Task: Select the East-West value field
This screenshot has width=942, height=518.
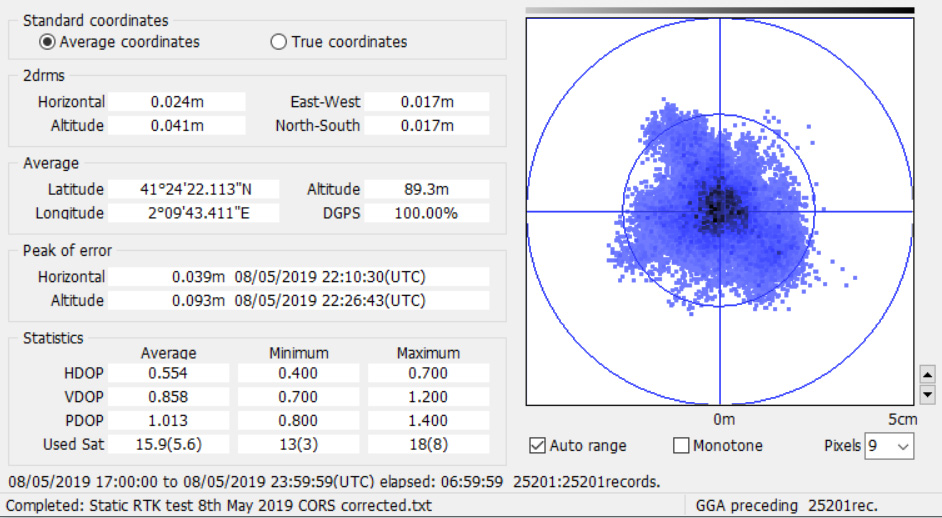Action: (x=427, y=102)
